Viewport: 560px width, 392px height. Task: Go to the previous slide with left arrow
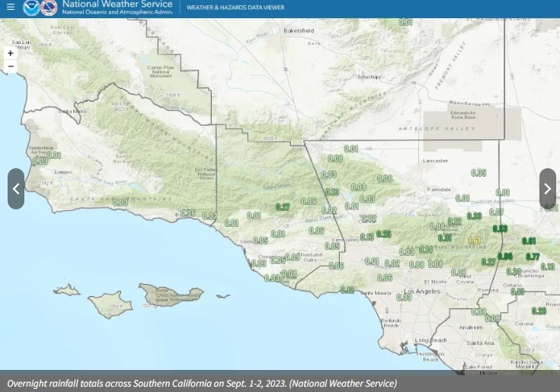point(16,189)
